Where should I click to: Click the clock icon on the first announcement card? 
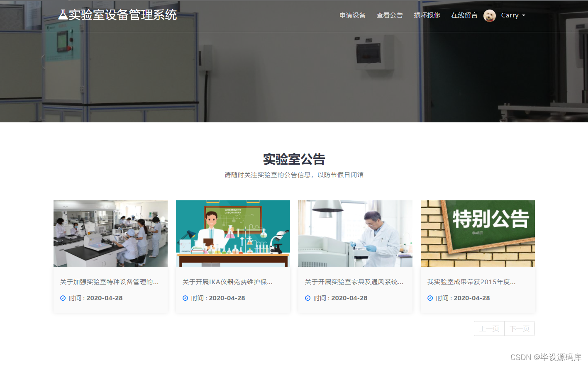click(x=62, y=298)
